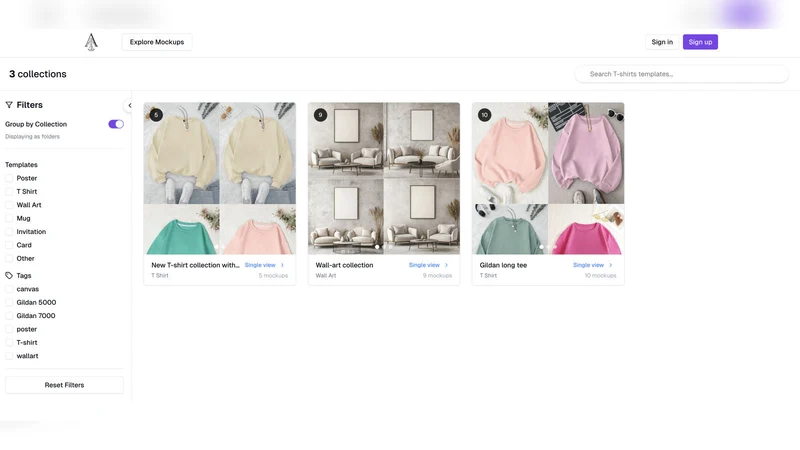Click the Tags label icon

(x=9, y=276)
